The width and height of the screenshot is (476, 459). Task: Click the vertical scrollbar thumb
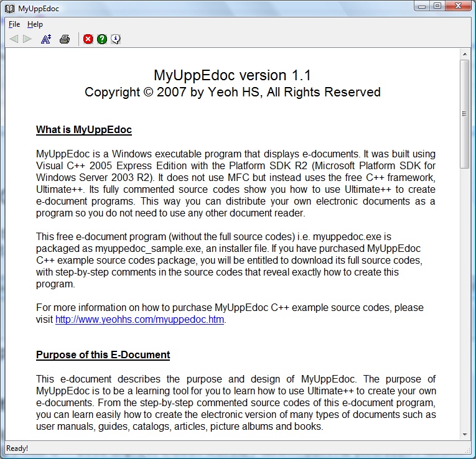click(464, 114)
